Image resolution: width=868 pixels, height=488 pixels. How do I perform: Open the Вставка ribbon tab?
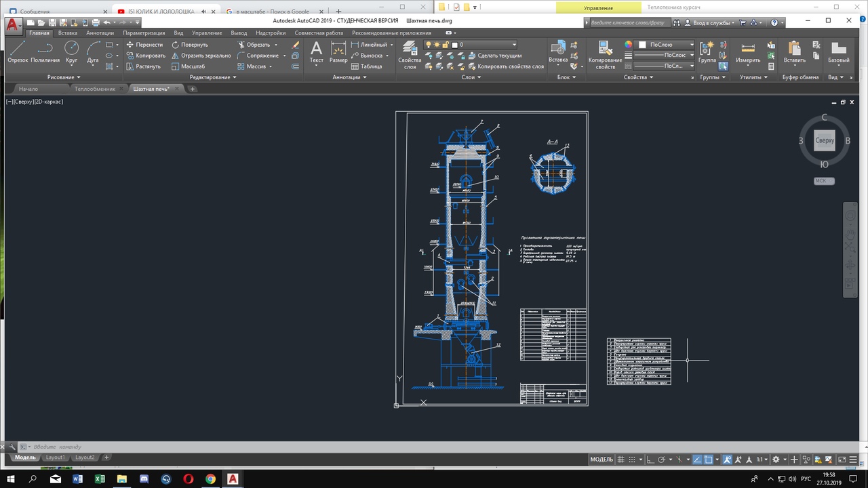(67, 33)
